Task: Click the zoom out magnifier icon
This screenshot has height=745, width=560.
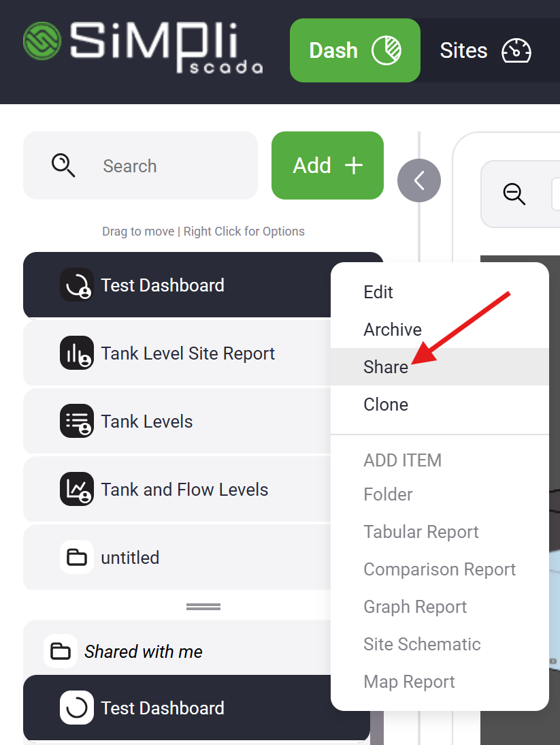Action: [514, 195]
